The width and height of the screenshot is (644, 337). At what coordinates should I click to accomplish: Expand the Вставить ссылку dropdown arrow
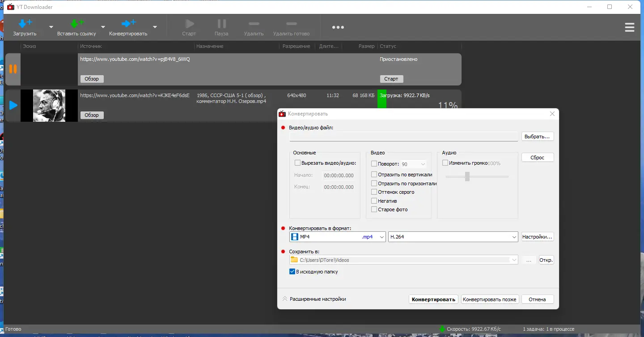(103, 27)
